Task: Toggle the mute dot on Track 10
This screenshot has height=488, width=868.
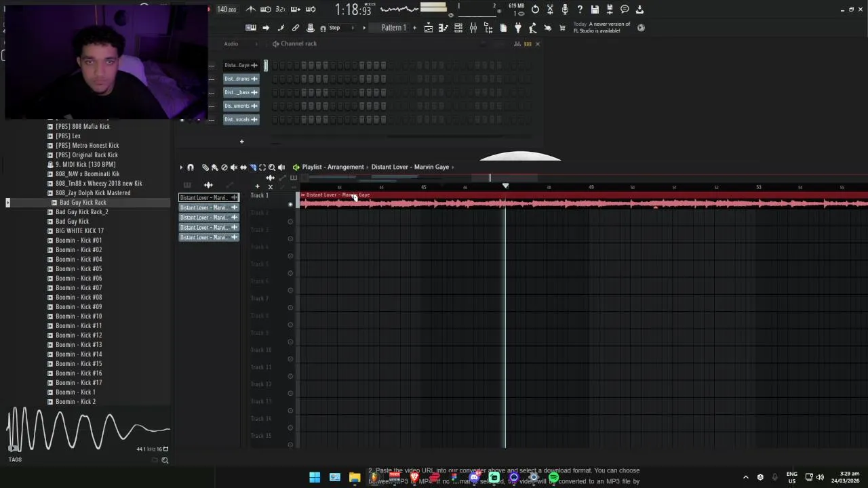Action: [290, 359]
